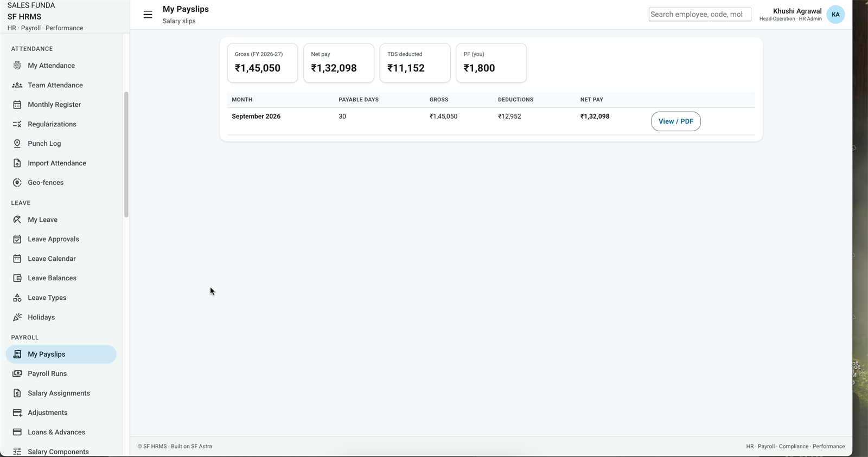Click the Salary Assignments document icon

pos(17,393)
